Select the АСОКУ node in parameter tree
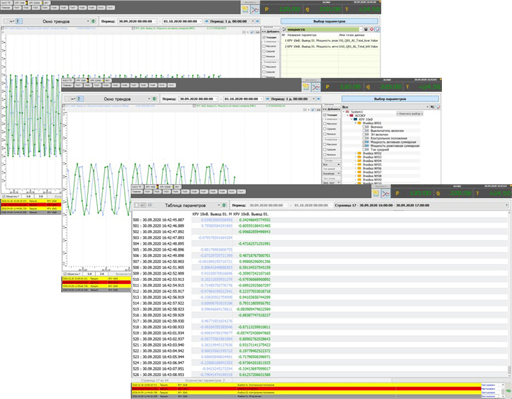The width and height of the screenshot is (512, 399). [x=360, y=115]
